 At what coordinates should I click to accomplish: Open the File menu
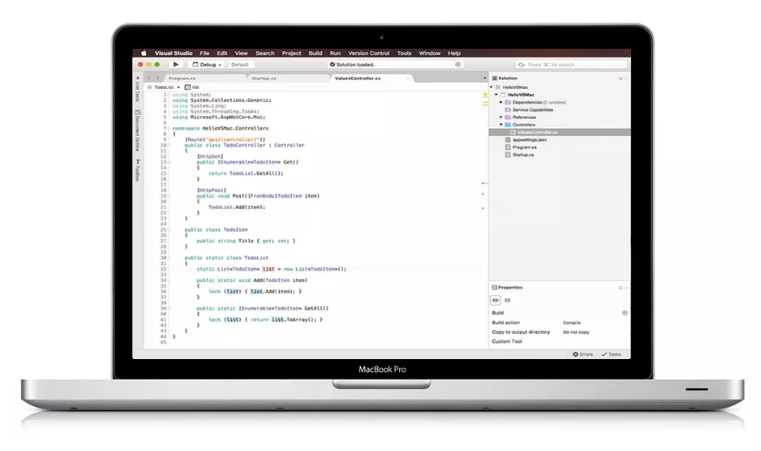tap(204, 53)
